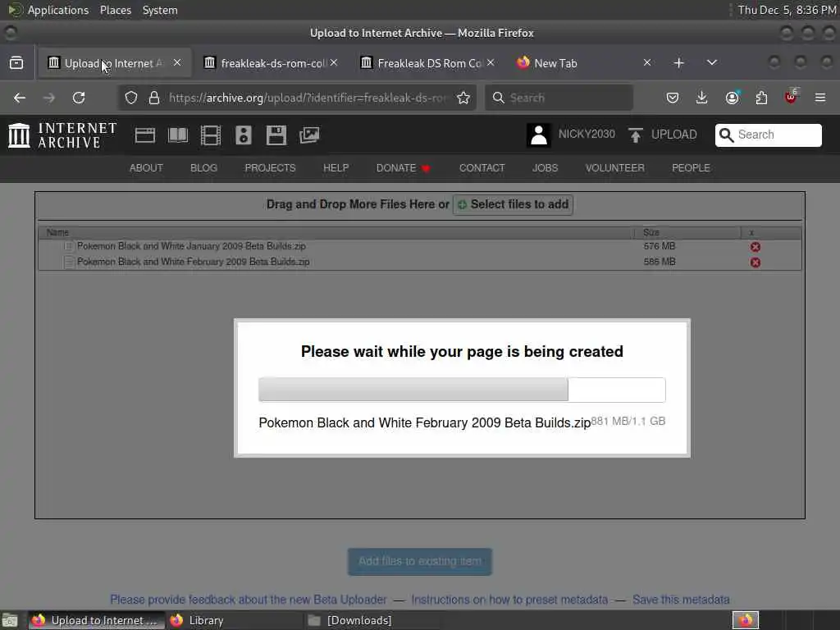Open the Audio speaker icon
The image size is (840, 630).
[x=243, y=135]
